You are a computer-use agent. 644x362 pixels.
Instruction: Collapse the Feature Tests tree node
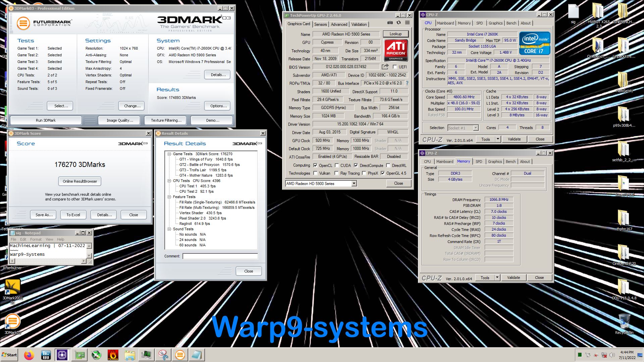[169, 197]
